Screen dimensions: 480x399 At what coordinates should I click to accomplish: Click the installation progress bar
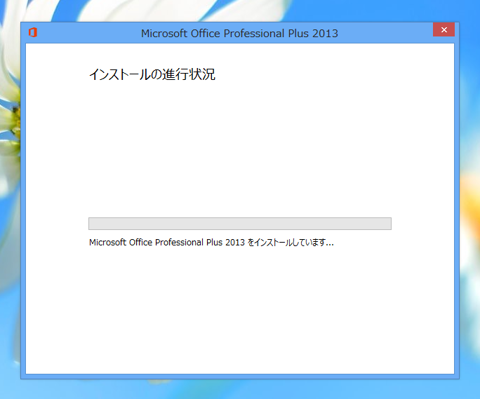(240, 223)
